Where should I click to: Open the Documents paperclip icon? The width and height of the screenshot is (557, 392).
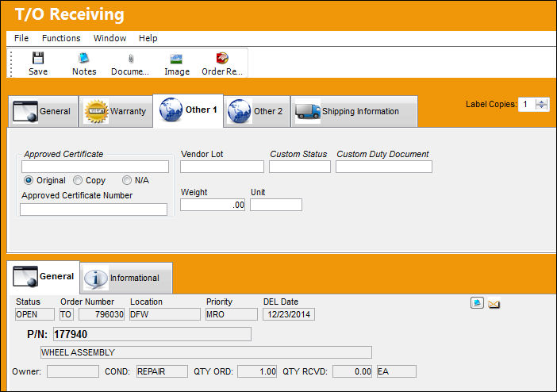pyautogui.click(x=130, y=58)
